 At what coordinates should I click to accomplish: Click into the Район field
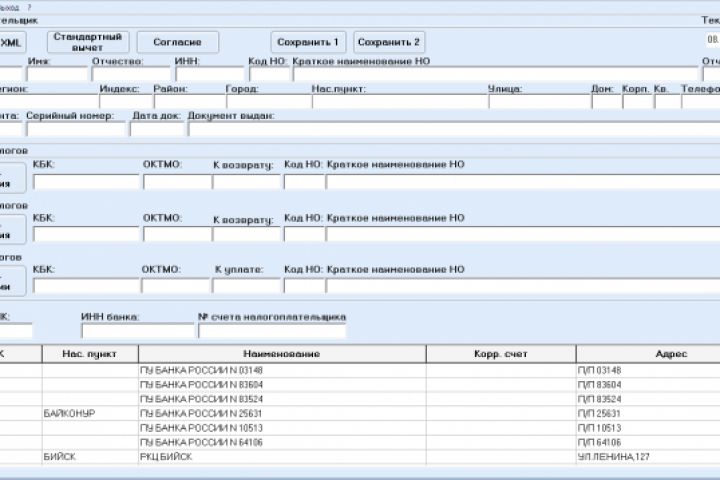[190, 102]
